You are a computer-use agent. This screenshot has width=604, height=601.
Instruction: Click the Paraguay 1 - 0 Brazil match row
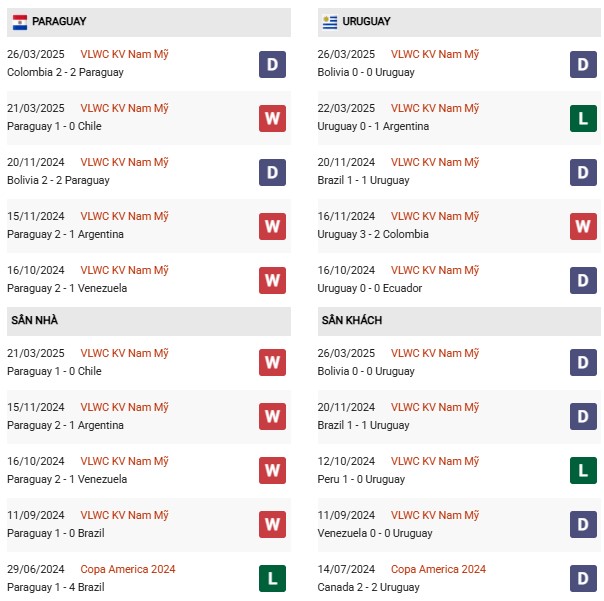tap(130, 524)
